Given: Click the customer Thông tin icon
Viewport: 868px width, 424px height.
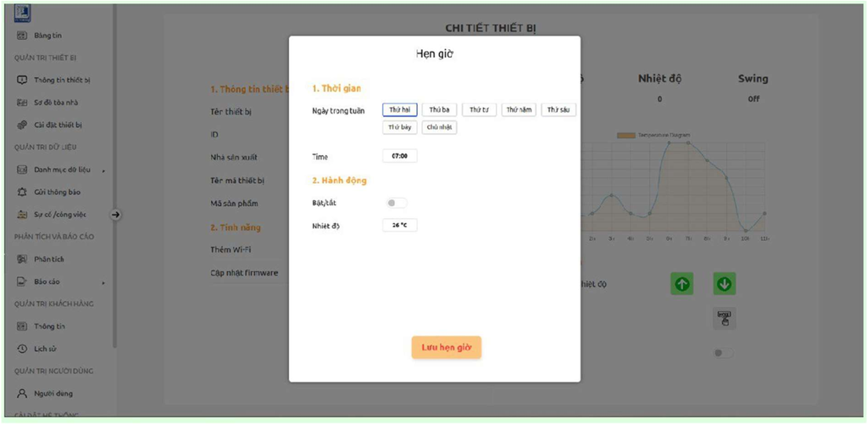Looking at the screenshot, I should pyautogui.click(x=21, y=326).
